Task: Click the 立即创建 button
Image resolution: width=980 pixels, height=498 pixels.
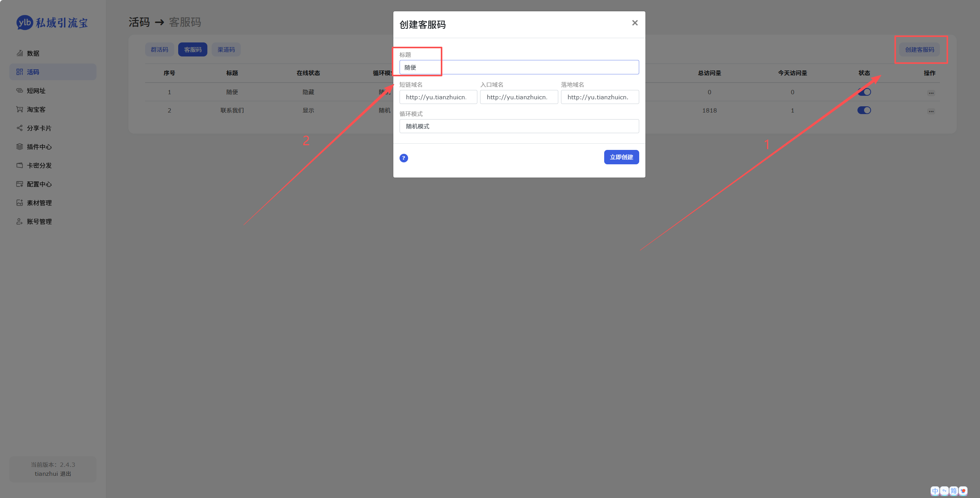Action: pos(621,157)
